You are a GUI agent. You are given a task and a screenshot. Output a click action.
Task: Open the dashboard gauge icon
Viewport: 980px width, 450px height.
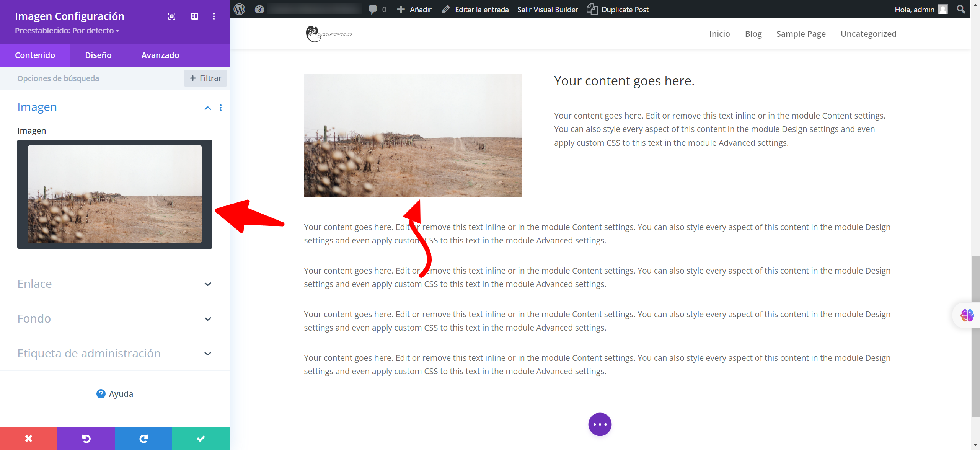tap(259, 9)
